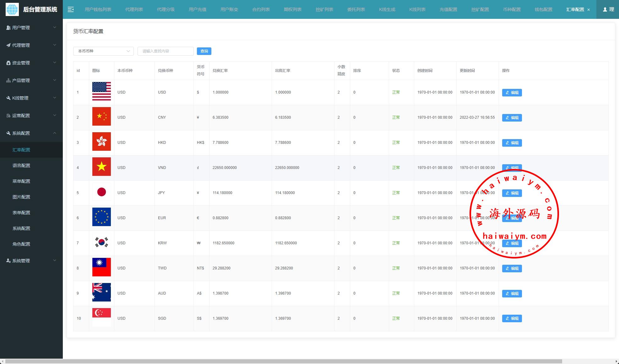Click the Singapore flag icon for SGD
Viewport: 619px width, 364px height.
point(101,317)
